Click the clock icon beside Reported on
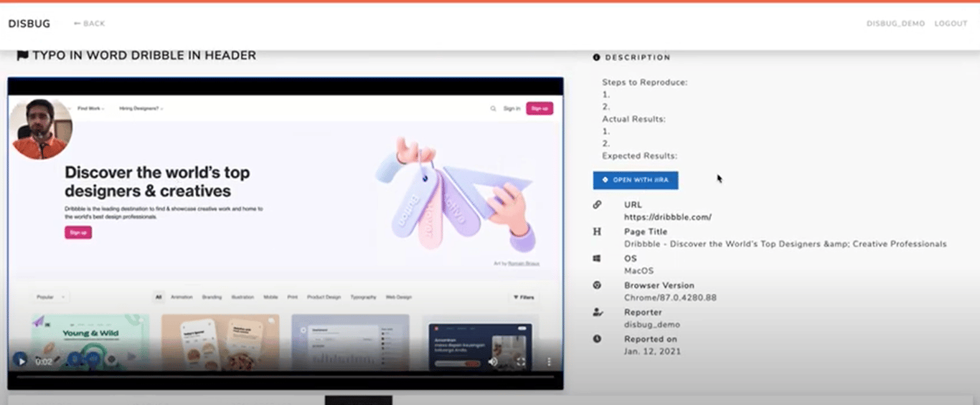Viewport: 980px width, 405px height. pos(597,339)
